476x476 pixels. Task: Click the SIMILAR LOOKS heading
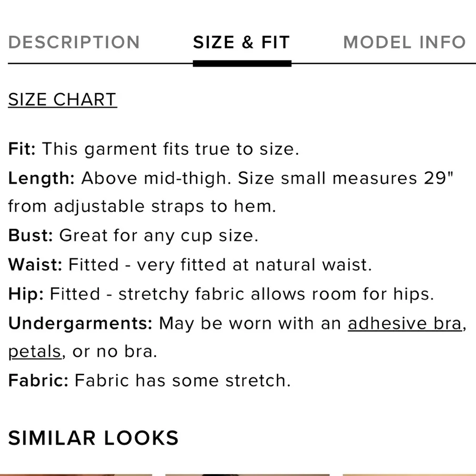[93, 438]
